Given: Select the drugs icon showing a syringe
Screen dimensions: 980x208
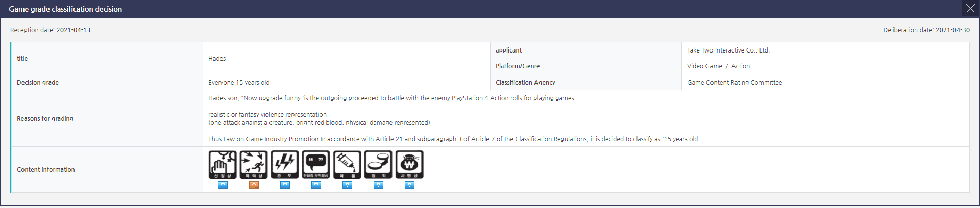Looking at the screenshot, I should pyautogui.click(x=347, y=165).
